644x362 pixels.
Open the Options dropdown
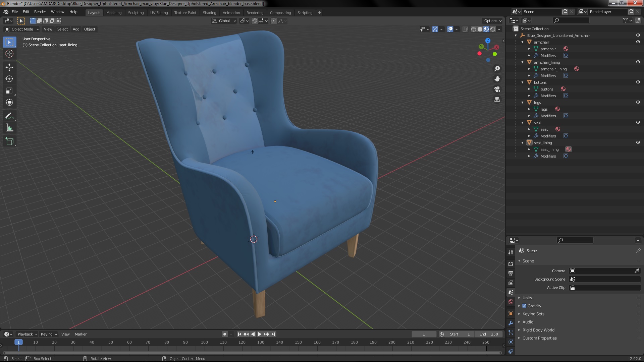(x=493, y=21)
